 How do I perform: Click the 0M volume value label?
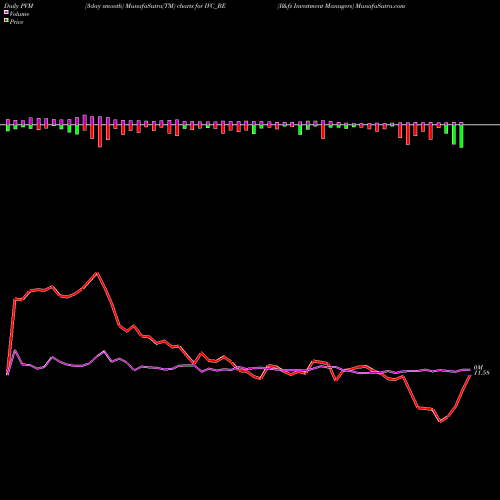click(478, 367)
